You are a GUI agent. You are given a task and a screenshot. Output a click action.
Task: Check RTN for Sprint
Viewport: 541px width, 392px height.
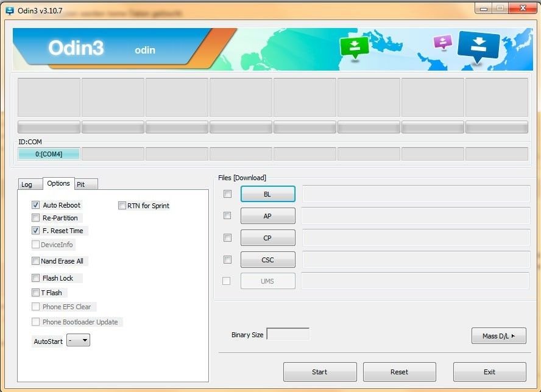(x=122, y=206)
